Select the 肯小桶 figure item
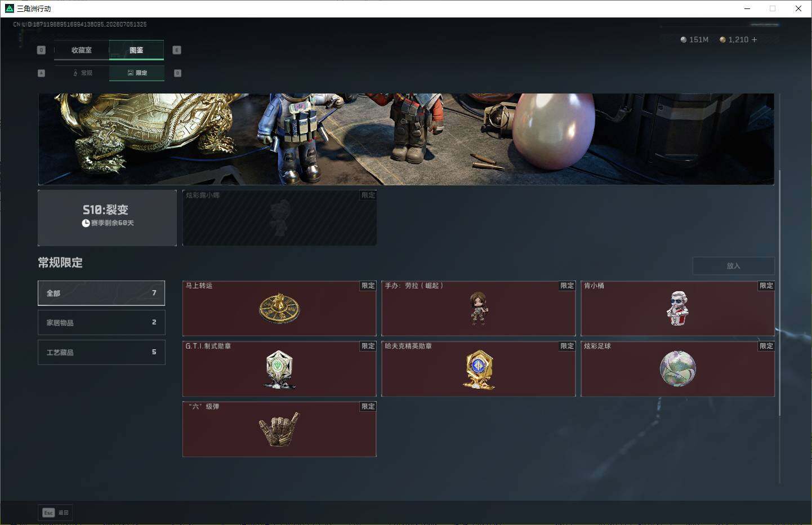 [x=677, y=308]
